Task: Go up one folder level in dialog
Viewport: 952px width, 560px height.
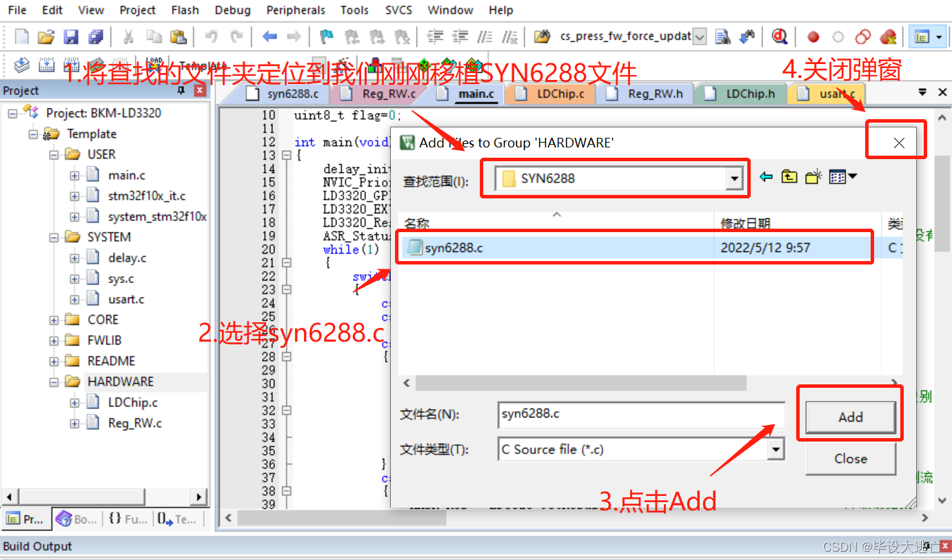Action: pos(789,177)
